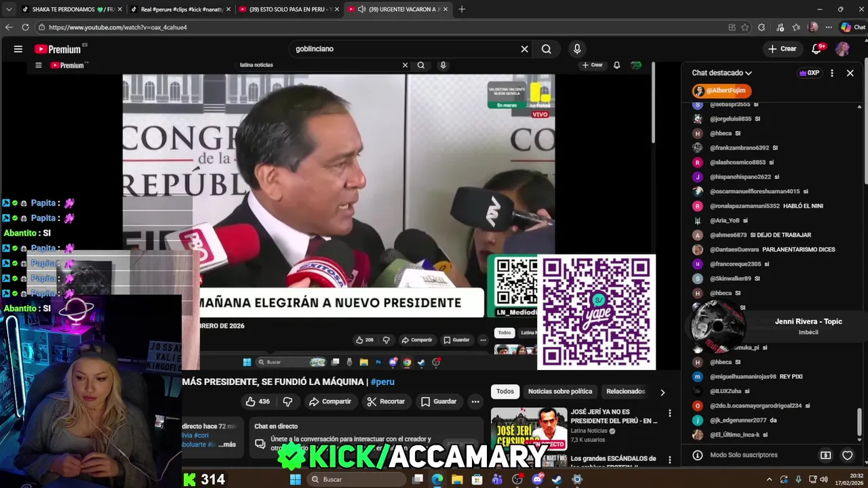Show hidden system tray icons
The image size is (868, 488).
770,479
